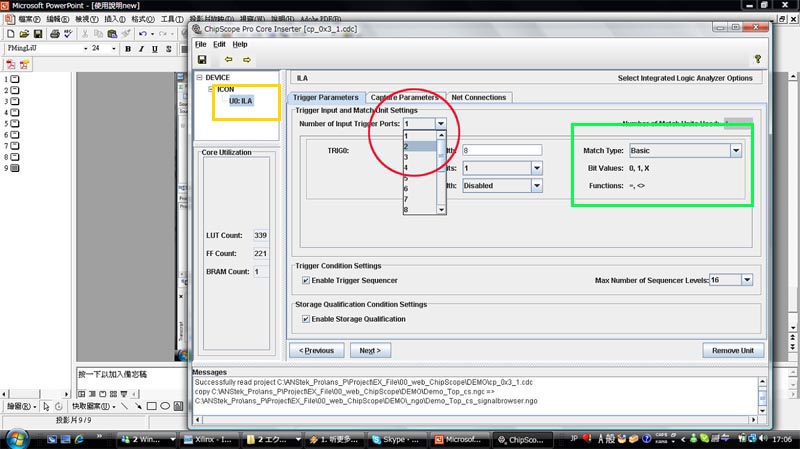Click the Next button
This screenshot has width=800, height=449.
click(370, 351)
